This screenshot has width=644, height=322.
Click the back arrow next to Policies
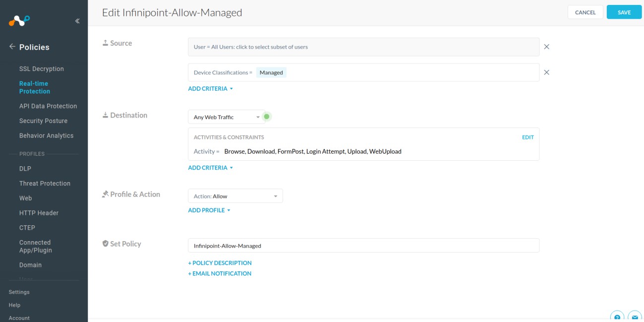tap(11, 47)
